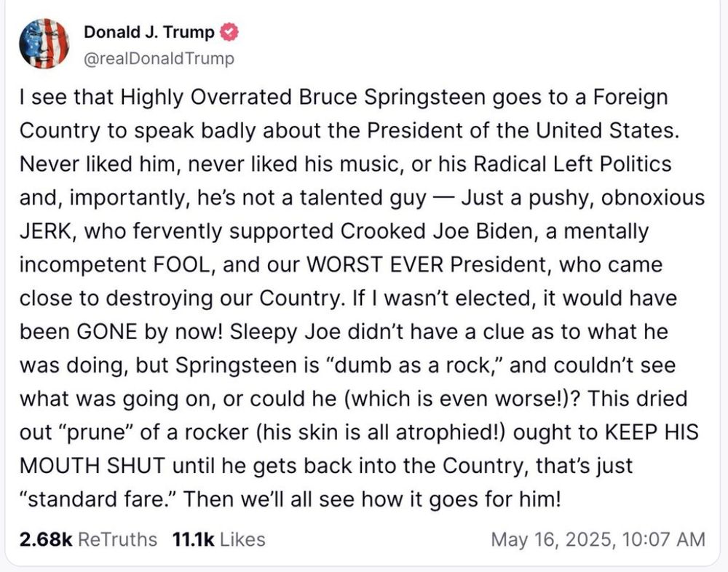This screenshot has height=572, width=728.
Task: View the 2.68k ReTruths count
Action: [46, 539]
